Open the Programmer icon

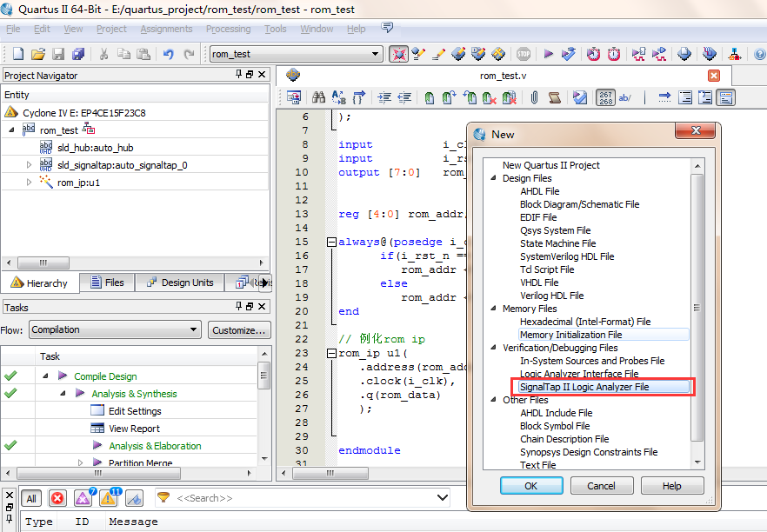point(710,54)
